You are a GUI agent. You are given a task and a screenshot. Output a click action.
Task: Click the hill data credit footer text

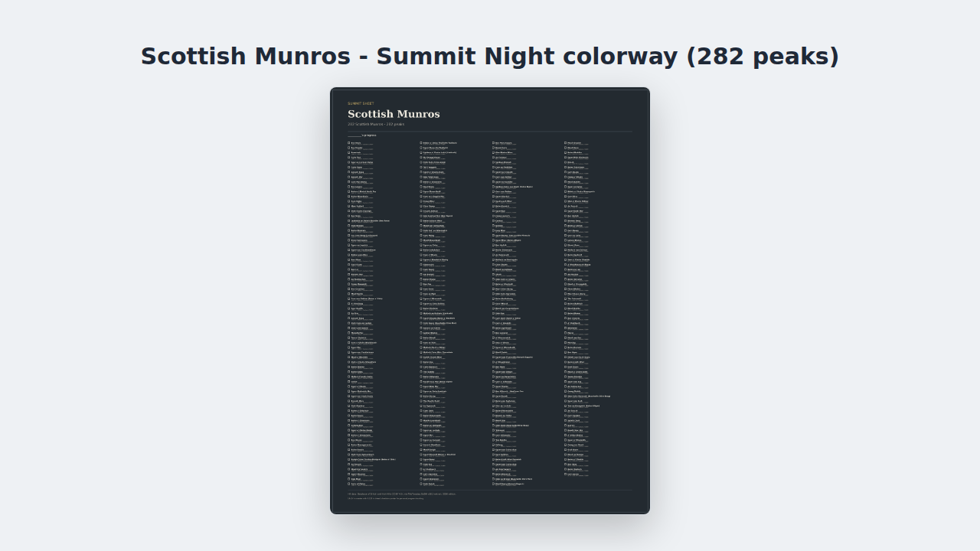pyautogui.click(x=401, y=494)
